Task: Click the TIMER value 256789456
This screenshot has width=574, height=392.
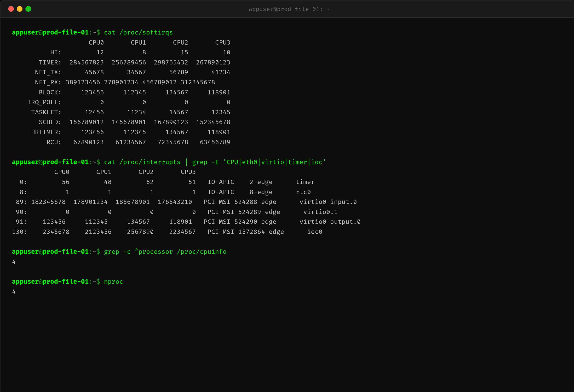Action: [129, 62]
